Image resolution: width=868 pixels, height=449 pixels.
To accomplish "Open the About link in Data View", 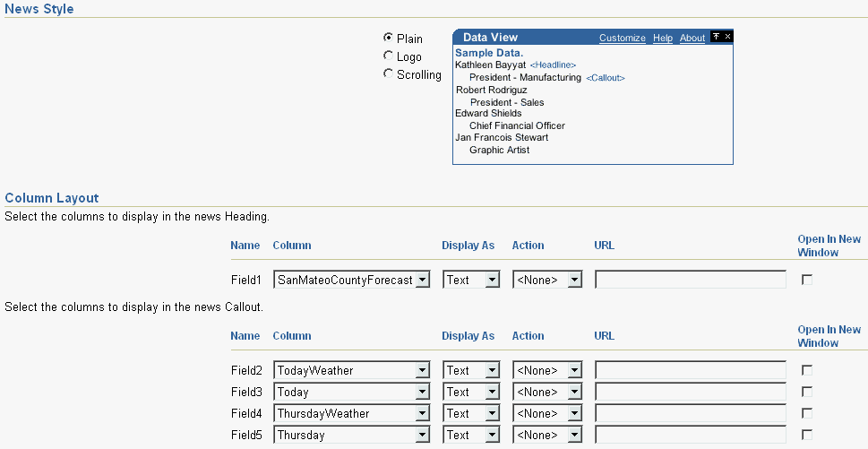I will [x=692, y=38].
